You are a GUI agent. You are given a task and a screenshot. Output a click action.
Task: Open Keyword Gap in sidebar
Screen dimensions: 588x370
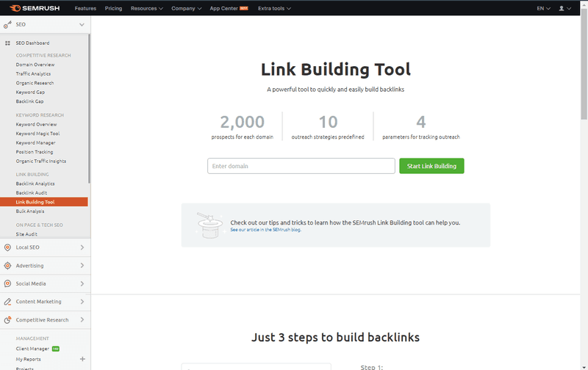click(30, 92)
